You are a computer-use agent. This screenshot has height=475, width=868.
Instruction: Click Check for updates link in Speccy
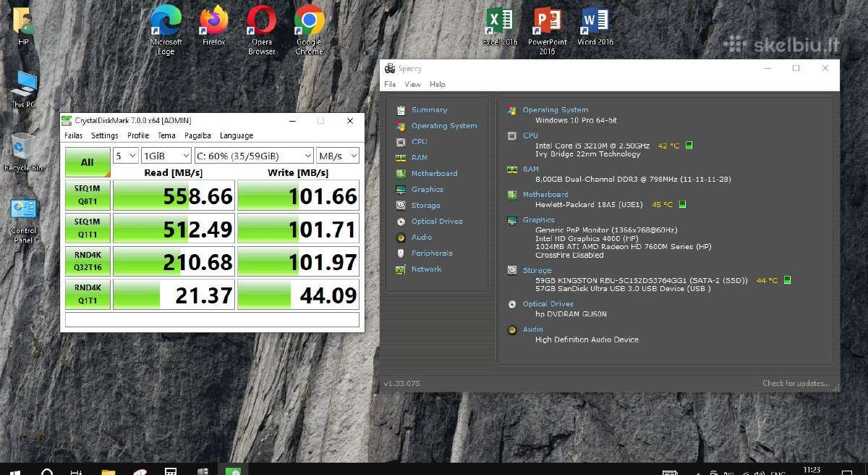(x=796, y=383)
